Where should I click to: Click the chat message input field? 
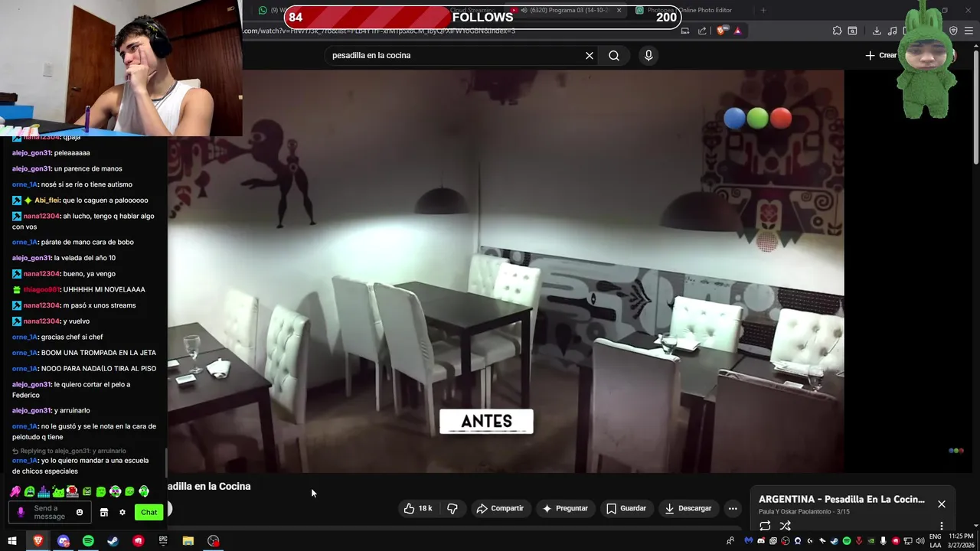(50, 512)
